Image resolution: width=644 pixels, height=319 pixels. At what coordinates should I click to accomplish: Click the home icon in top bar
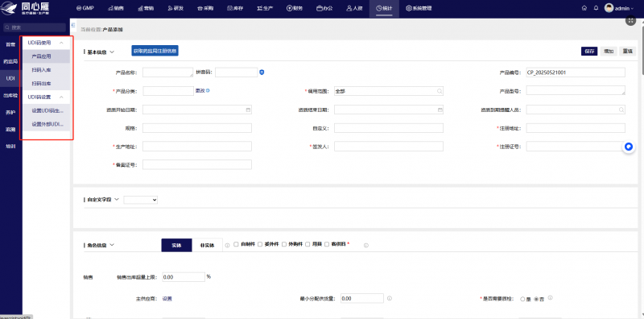click(584, 8)
